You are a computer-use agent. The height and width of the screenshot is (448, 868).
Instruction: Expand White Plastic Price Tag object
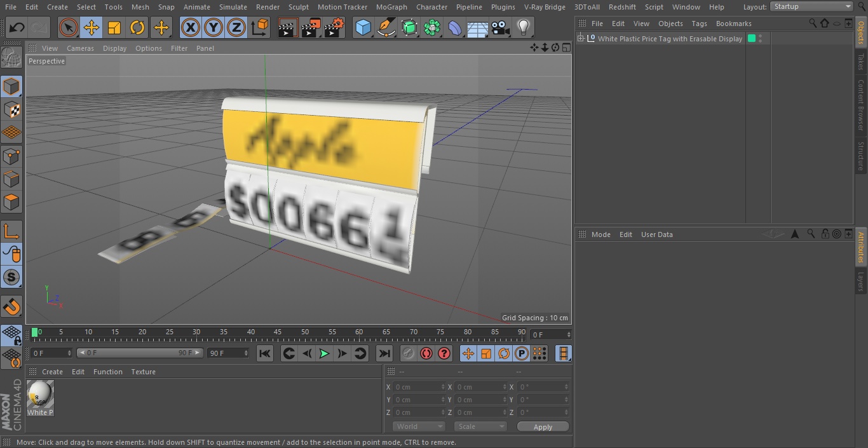tap(581, 39)
